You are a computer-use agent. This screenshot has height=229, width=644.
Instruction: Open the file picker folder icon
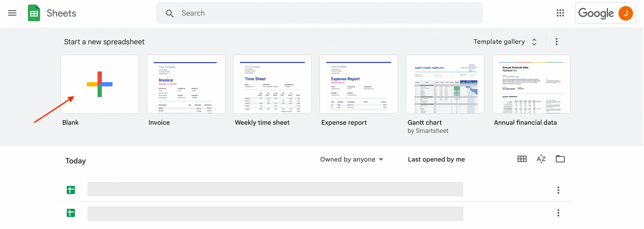(560, 159)
